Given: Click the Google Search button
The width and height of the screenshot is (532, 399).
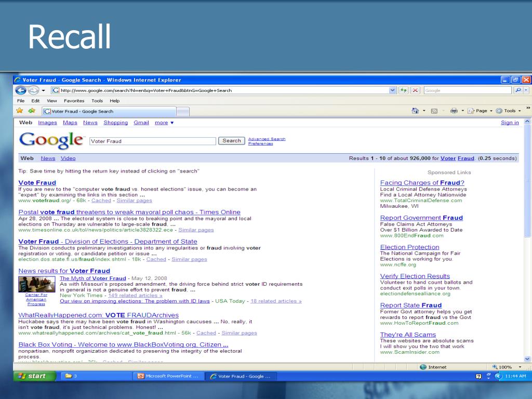Looking at the screenshot, I should [231, 141].
